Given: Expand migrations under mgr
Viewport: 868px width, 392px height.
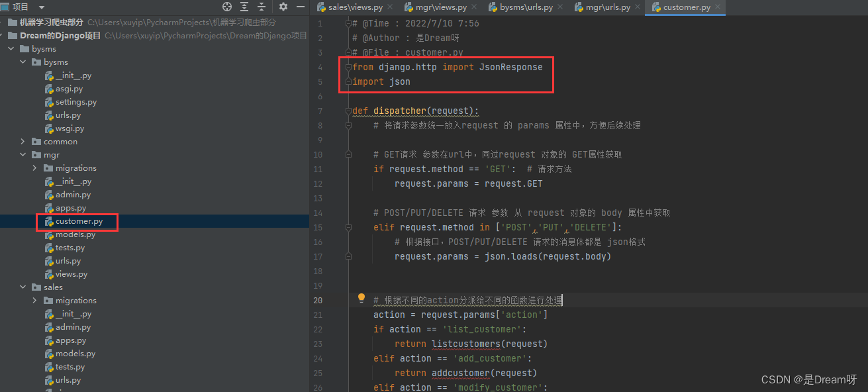Looking at the screenshot, I should (x=35, y=168).
